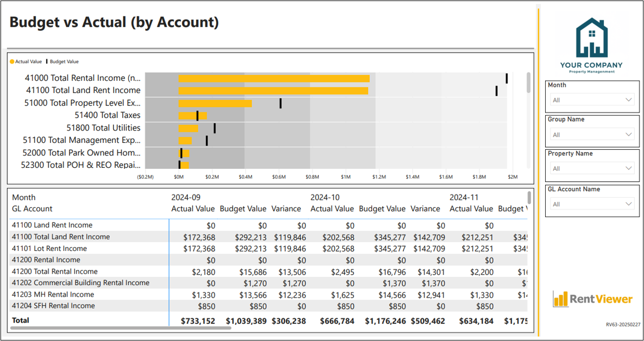Viewport: 644px width, 341px height.
Task: Click Budget Value header under 2024-10
Action: pos(382,209)
